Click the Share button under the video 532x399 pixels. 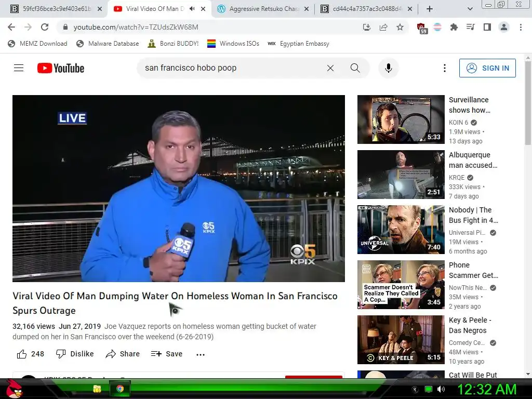pos(123,354)
